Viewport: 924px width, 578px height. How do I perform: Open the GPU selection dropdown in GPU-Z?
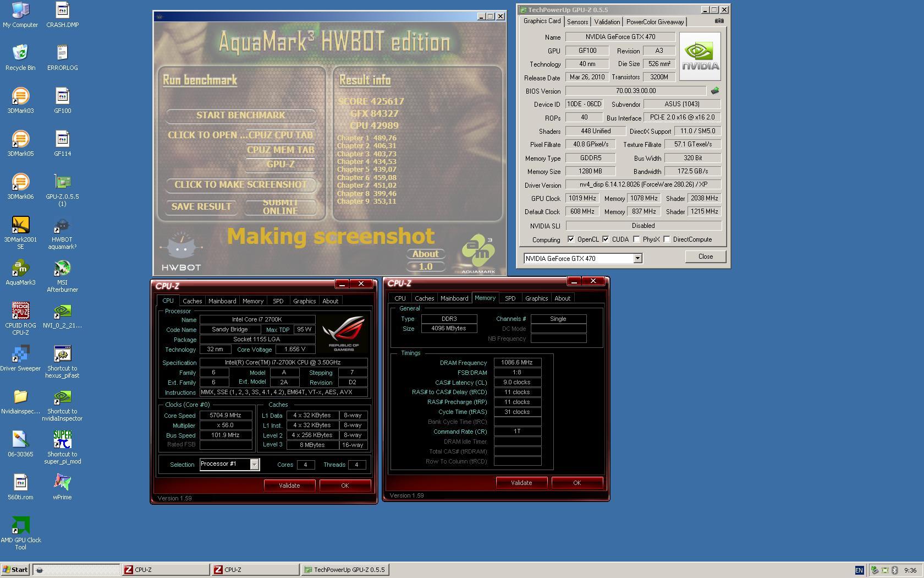click(x=637, y=258)
